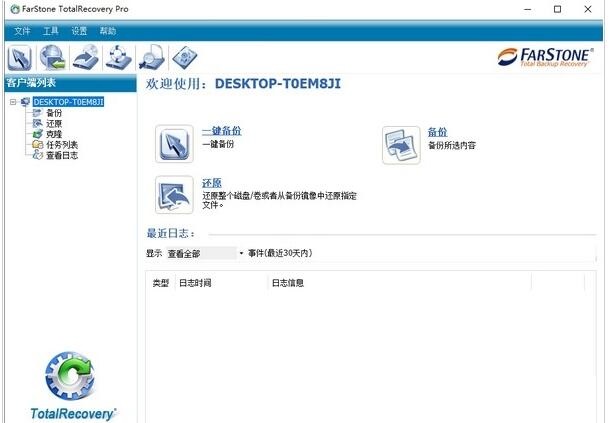This screenshot has width=610, height=423.
Task: Click the large 备份 documents icon
Action: [x=401, y=145]
